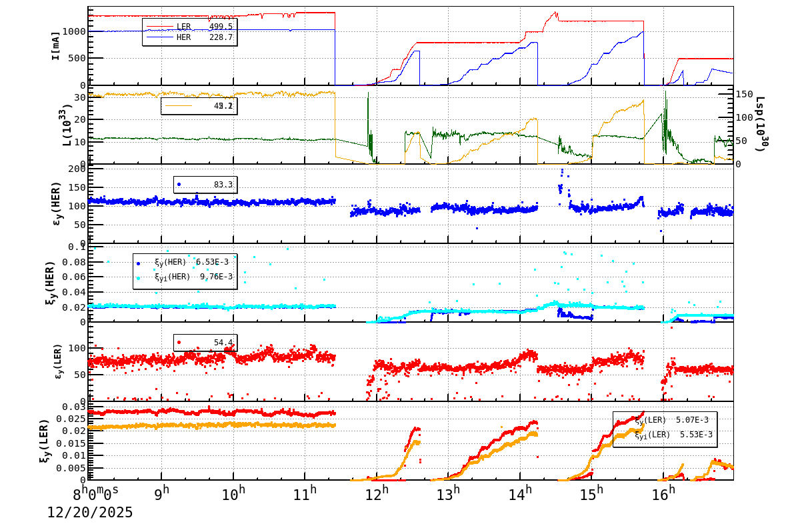Click the ξy(HER) axis label
The width and height of the screenshot is (800, 532).
[x=52, y=283]
